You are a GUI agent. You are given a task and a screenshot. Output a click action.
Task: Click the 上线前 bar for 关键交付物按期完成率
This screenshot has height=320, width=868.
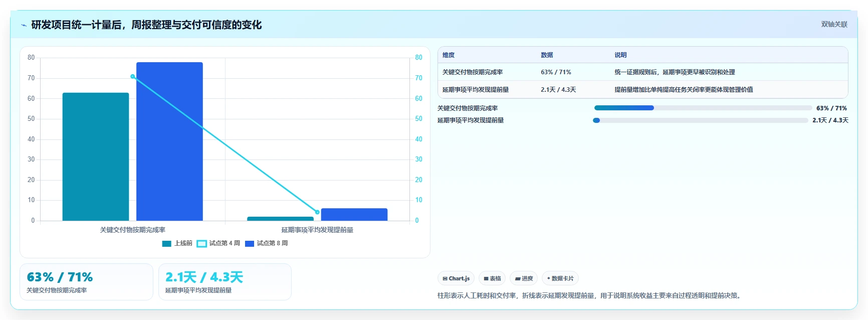(96, 156)
